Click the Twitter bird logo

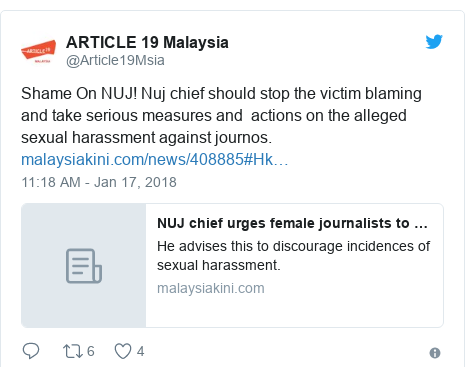pos(434,42)
